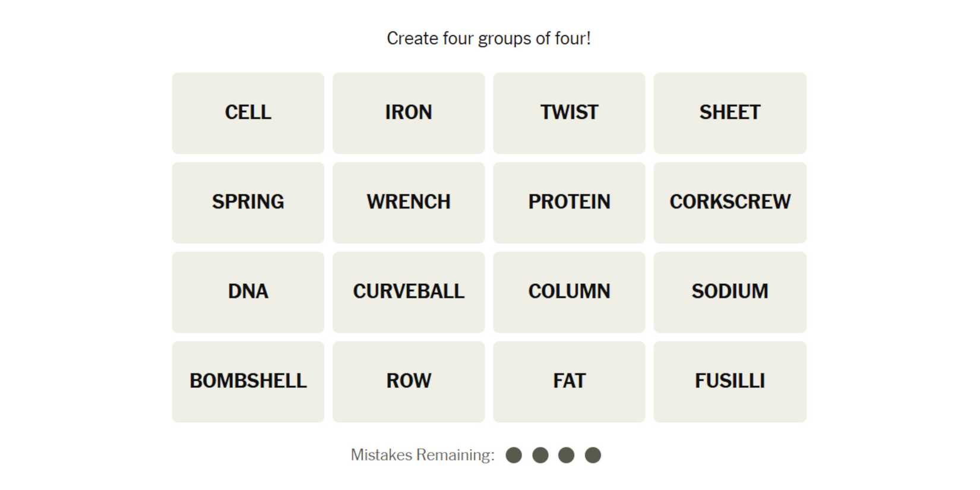Screen dimensions: 980x490
Task: Pick the ROW tile
Action: coord(409,381)
